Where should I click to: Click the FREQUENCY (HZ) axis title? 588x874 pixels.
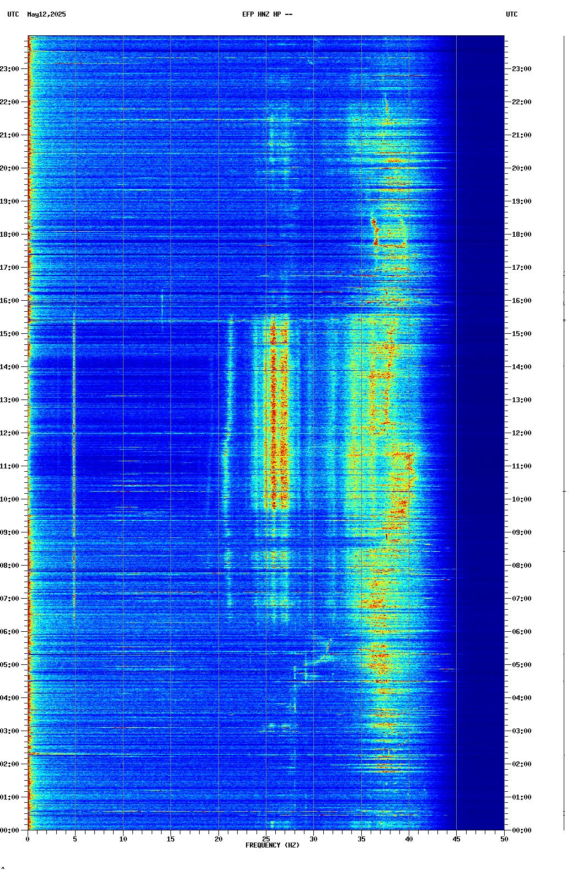coord(272,845)
